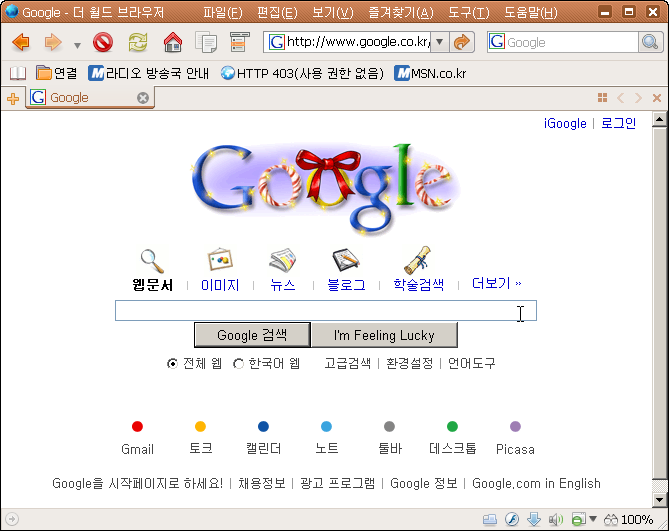
Task: Go to the next tab with right chevron
Action: pos(638,98)
